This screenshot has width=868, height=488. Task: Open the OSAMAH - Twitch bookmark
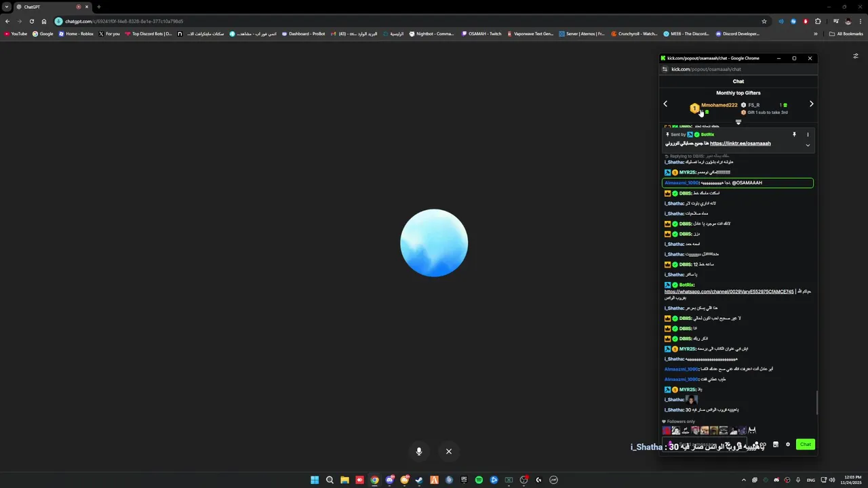point(481,34)
